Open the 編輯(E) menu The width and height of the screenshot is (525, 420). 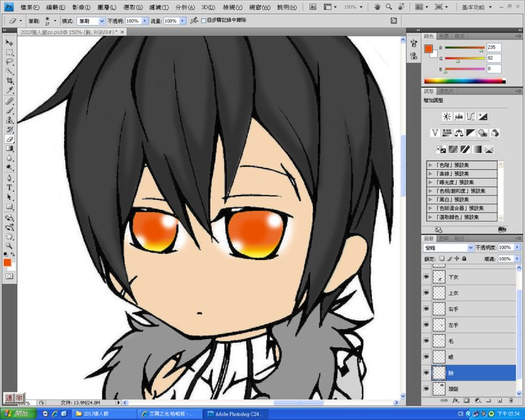point(55,7)
